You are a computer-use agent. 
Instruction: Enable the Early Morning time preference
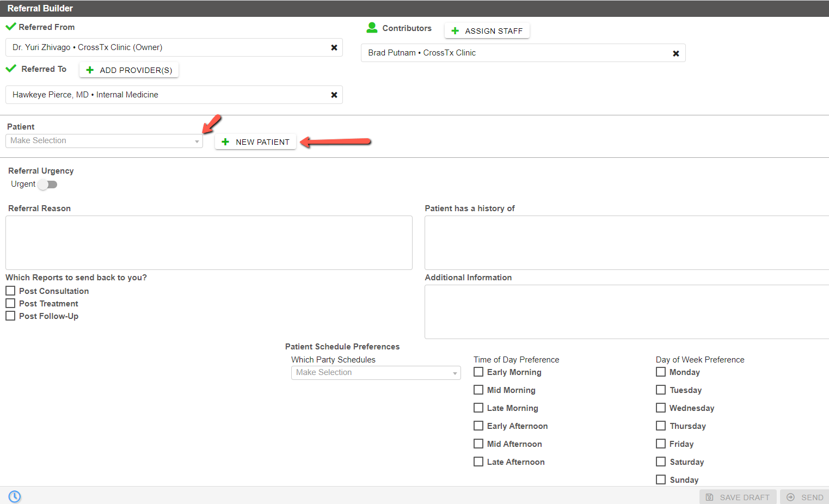point(478,372)
